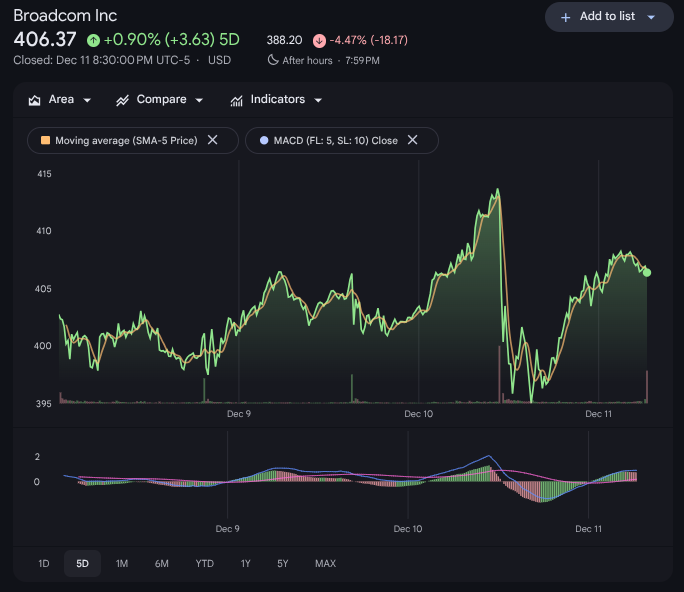684x592 pixels.
Task: Remove the MACD indicator chip
Action: [x=412, y=140]
